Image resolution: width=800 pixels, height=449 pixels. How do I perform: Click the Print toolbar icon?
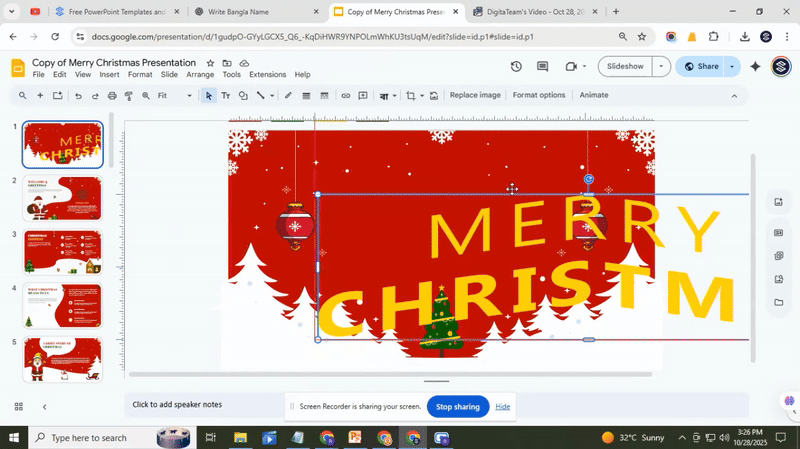[x=112, y=96]
